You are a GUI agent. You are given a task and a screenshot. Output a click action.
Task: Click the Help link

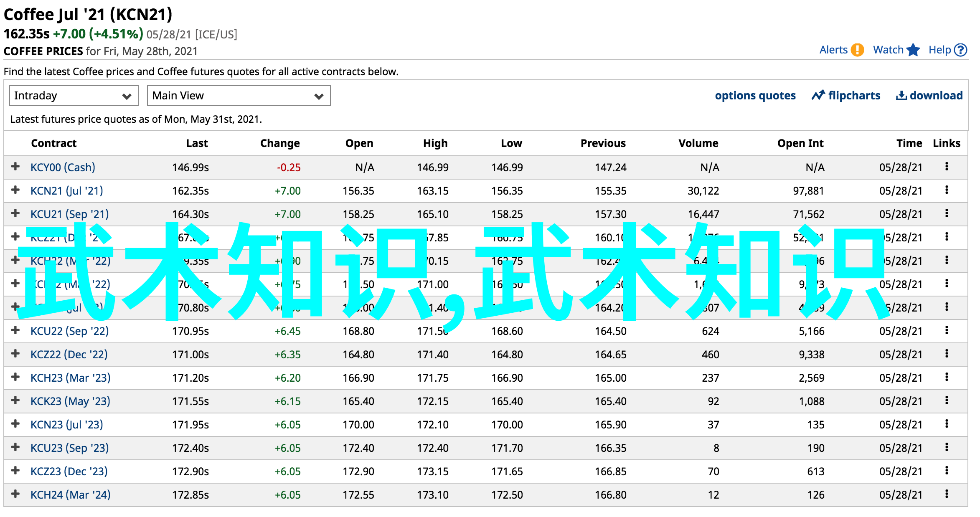940,50
